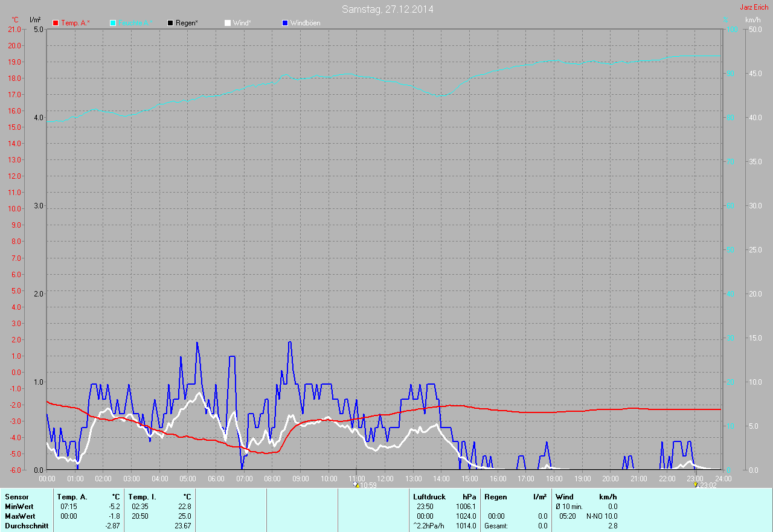Image resolution: width=773 pixels, height=532 pixels.
Task: Click the Wind header in the stats table
Action: coord(564,497)
